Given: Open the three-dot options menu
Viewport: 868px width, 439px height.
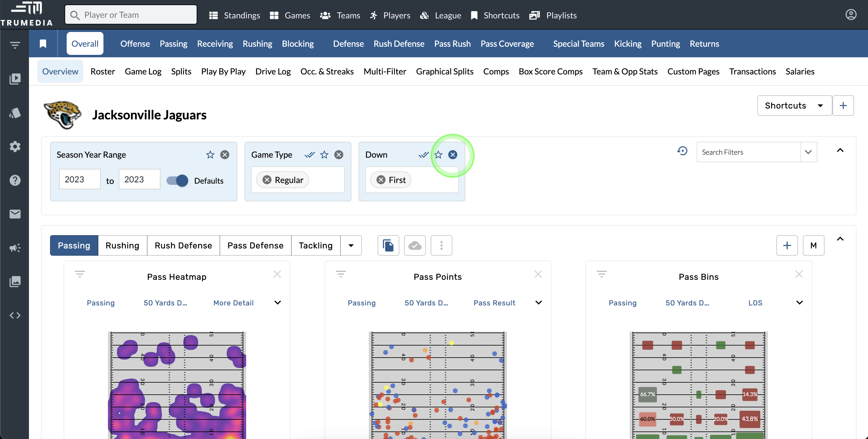Looking at the screenshot, I should click(x=441, y=245).
